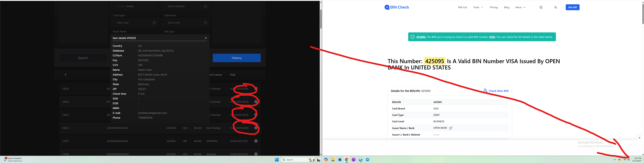The width and height of the screenshot is (644, 163).
Task: Open Copilot from the taskbar
Action: tap(326, 160)
